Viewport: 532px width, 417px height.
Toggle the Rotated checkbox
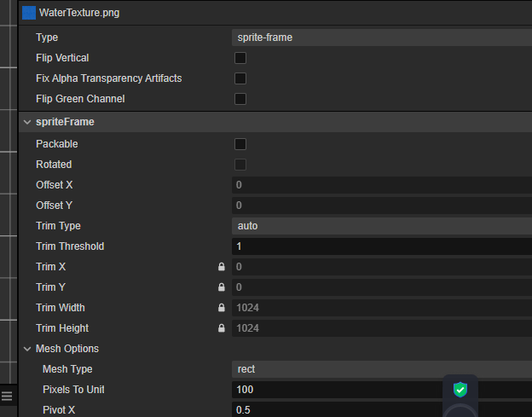240,165
